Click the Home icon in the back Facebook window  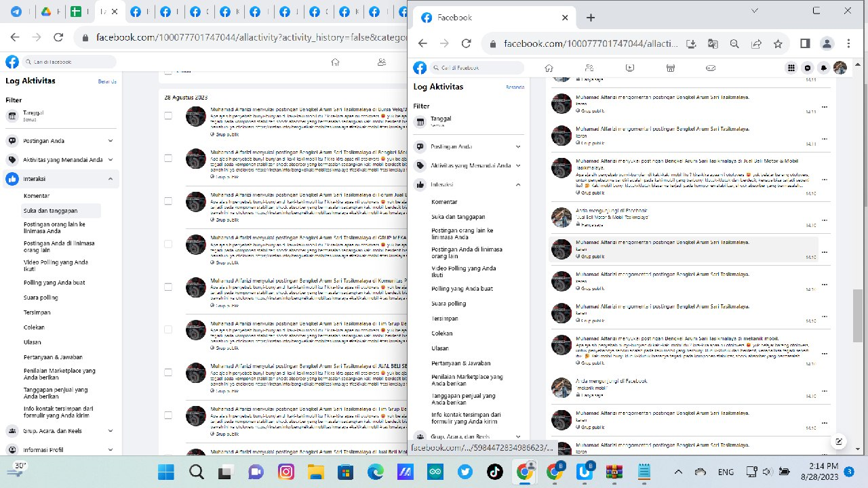coord(335,62)
